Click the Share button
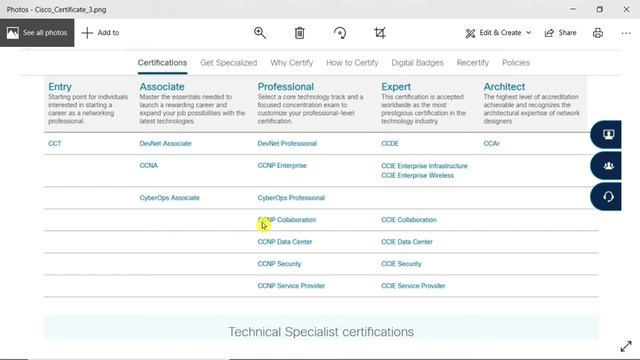 (560, 33)
